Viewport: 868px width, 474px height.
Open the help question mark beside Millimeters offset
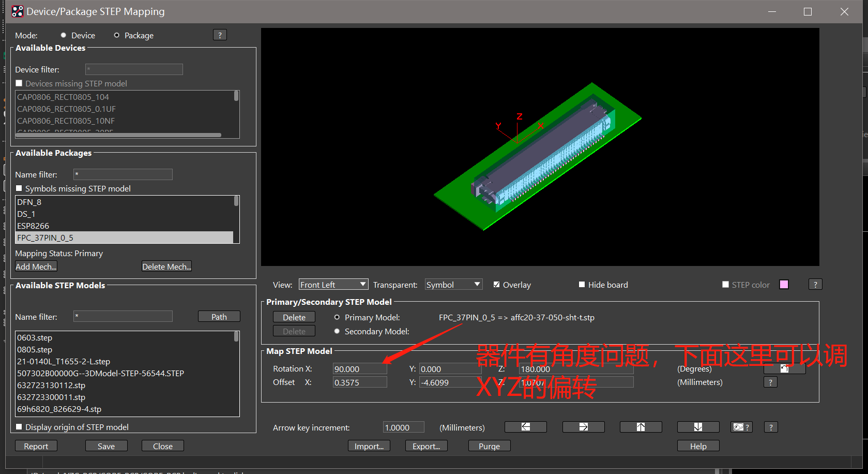click(770, 382)
